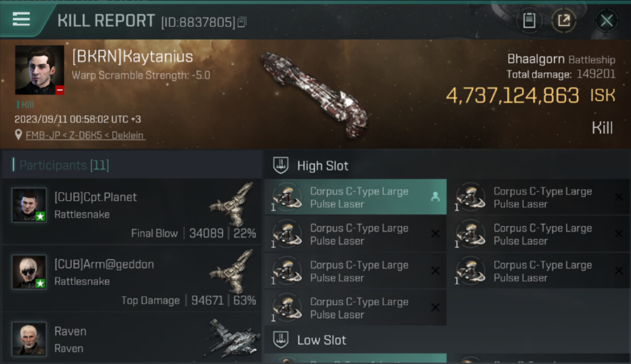Copy the kill report ID
Viewport: 631px width, 364px height.
pyautogui.click(x=242, y=22)
